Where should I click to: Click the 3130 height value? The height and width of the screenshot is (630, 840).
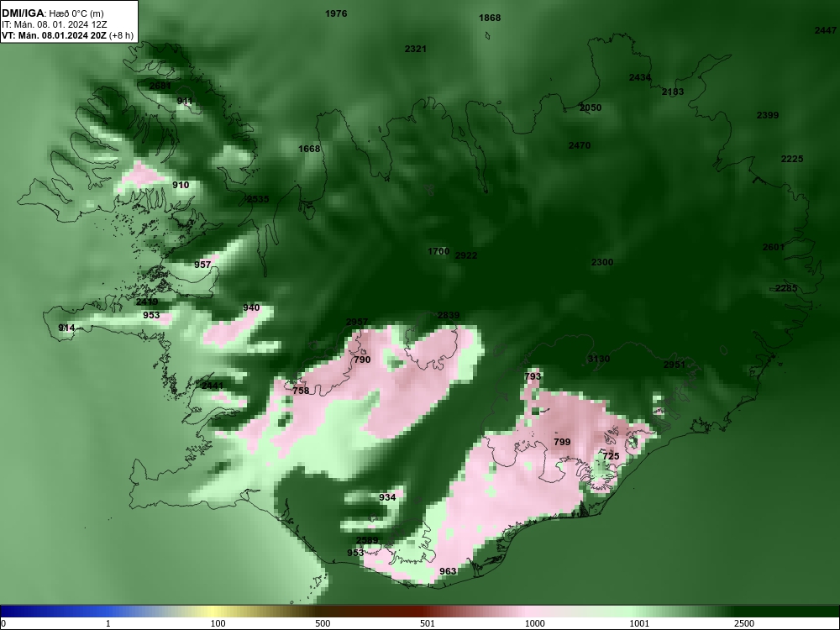[599, 359]
